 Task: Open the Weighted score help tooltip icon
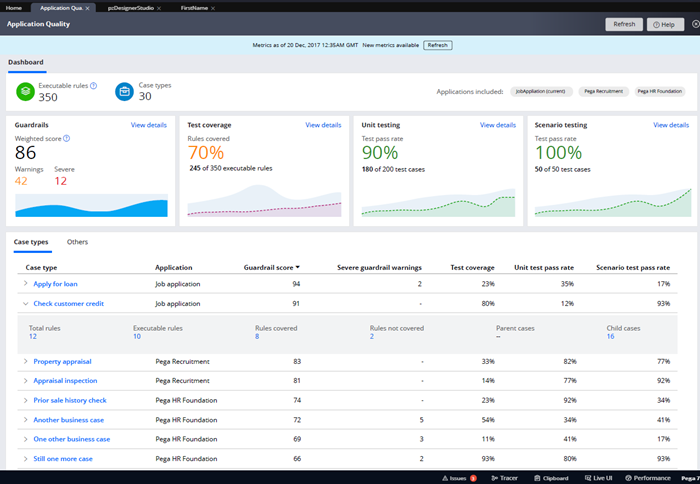(67, 138)
